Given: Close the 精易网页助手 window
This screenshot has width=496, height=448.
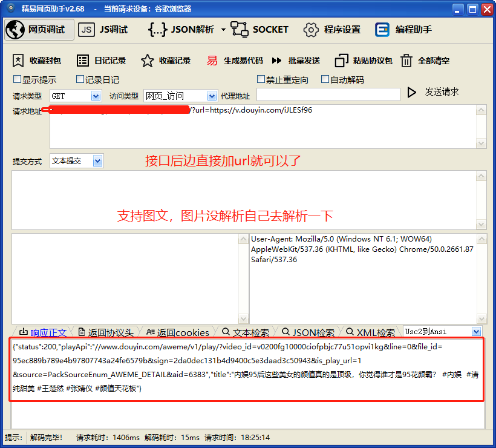Looking at the screenshot, I should click(487, 9).
